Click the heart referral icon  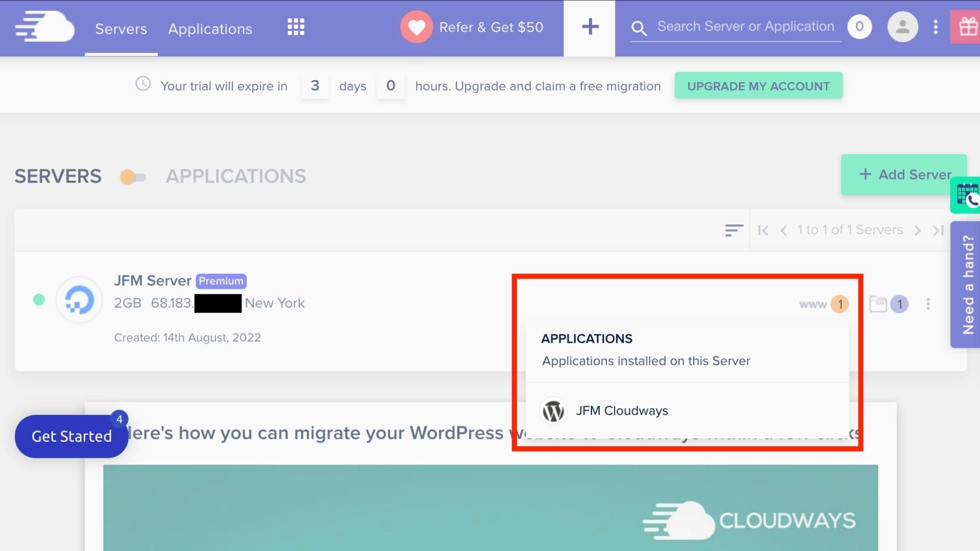point(416,27)
